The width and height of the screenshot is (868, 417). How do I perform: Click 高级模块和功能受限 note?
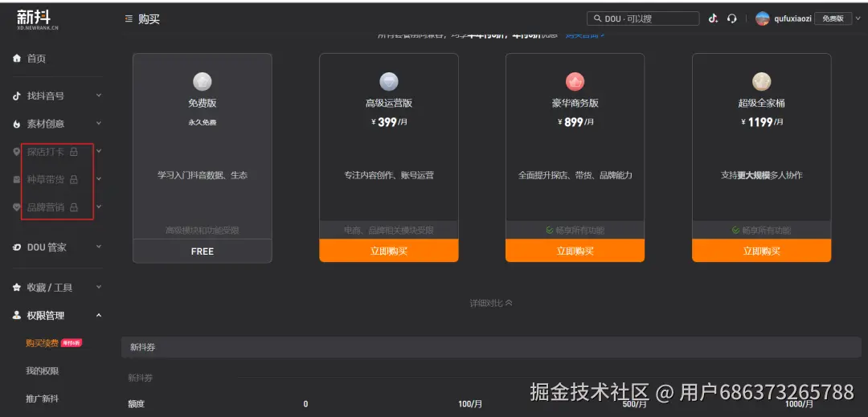pos(202,230)
